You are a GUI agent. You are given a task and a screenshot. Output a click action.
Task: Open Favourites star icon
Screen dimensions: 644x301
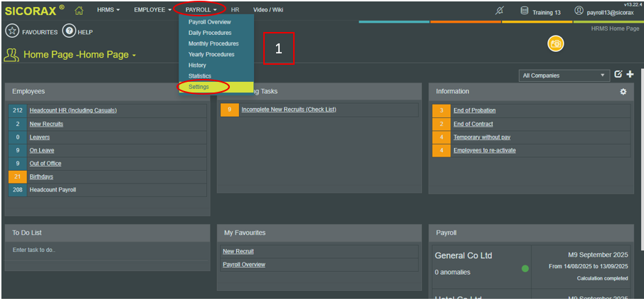click(x=12, y=31)
